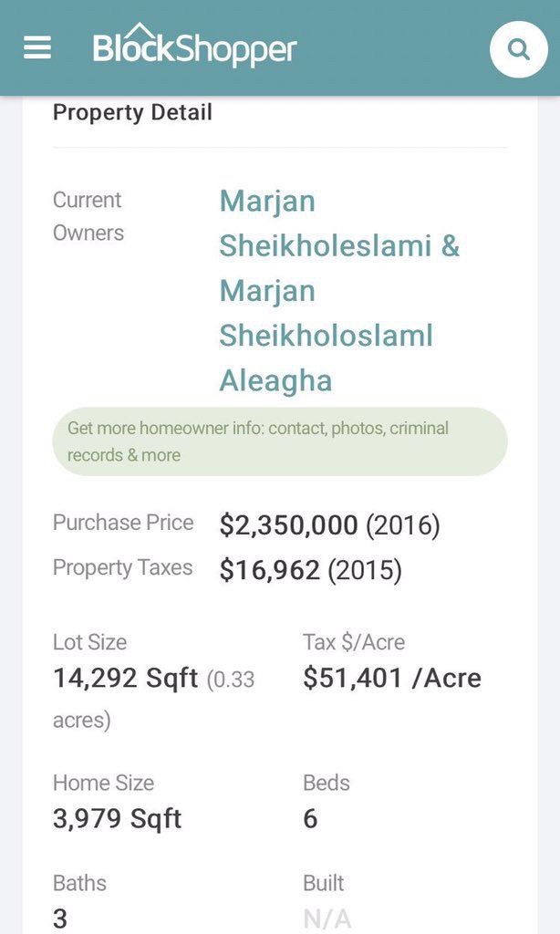
Task: Select the $51,401 /Acre tax value
Action: (x=392, y=678)
